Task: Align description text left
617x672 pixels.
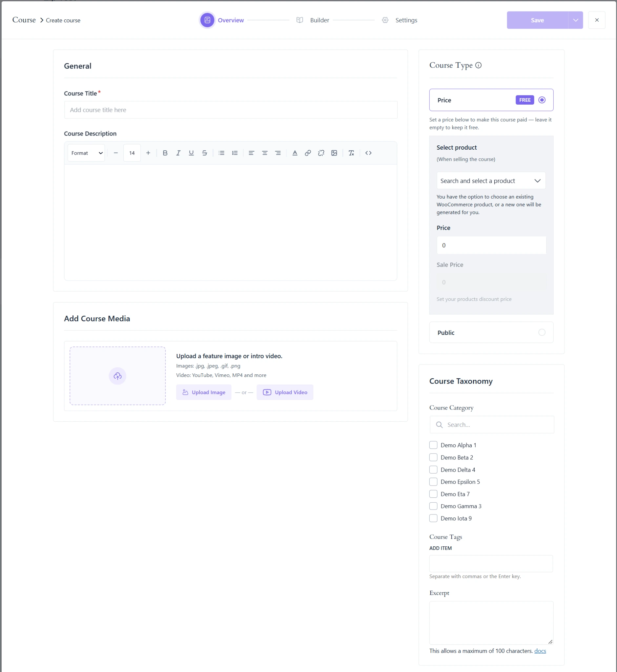Action: click(x=251, y=153)
